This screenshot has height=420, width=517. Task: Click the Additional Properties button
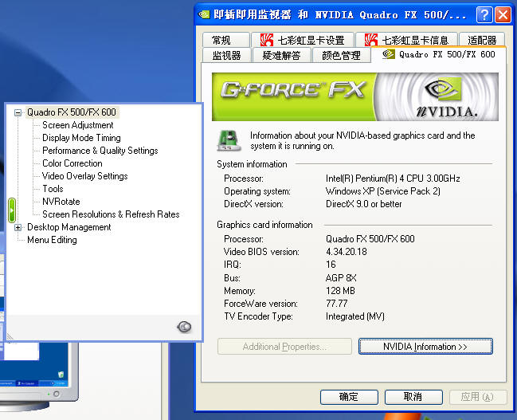coord(284,347)
